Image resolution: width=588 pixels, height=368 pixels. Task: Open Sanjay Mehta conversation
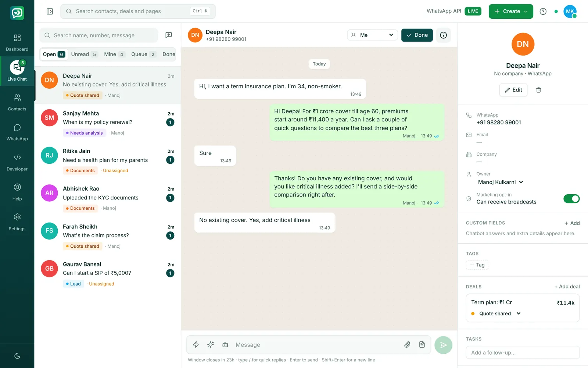(x=108, y=123)
